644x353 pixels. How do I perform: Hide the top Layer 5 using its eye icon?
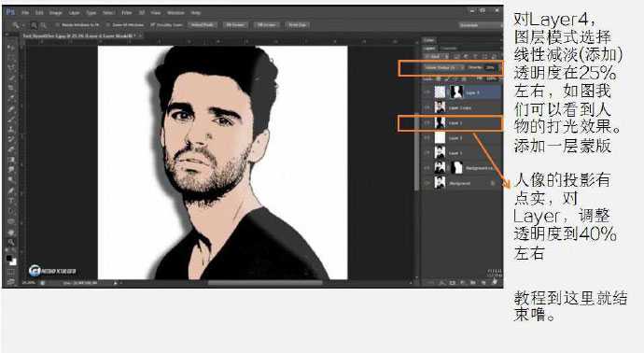[x=427, y=92]
